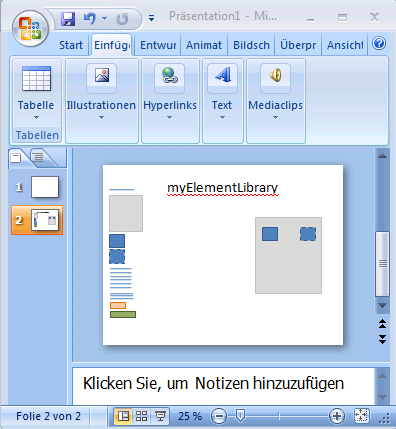Click the Office button logo
The height and width of the screenshot is (429, 396).
click(30, 29)
